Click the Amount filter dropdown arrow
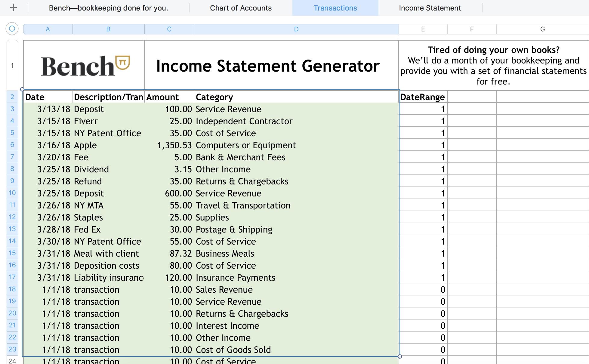589x364 pixels. (x=189, y=97)
